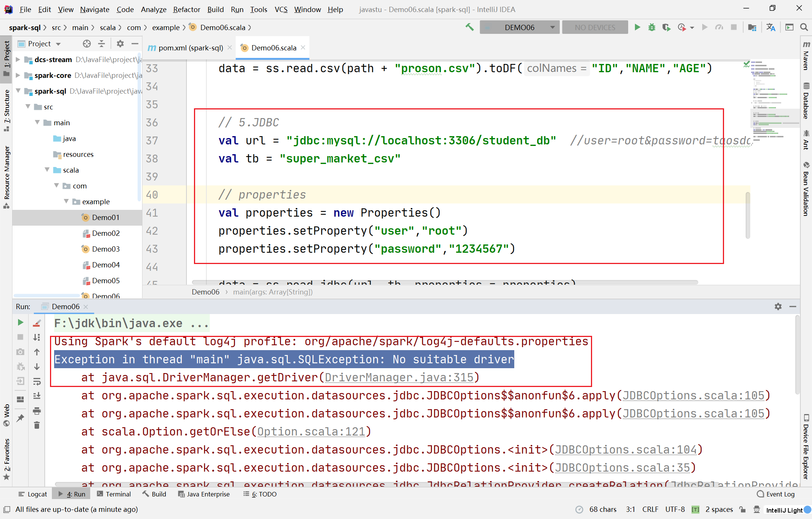Open the DEMO06 run configuration dropdown
The width and height of the screenshot is (812, 519).
coord(520,27)
